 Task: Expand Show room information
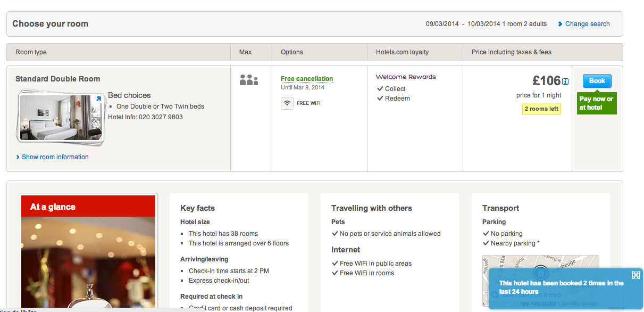pyautogui.click(x=55, y=157)
